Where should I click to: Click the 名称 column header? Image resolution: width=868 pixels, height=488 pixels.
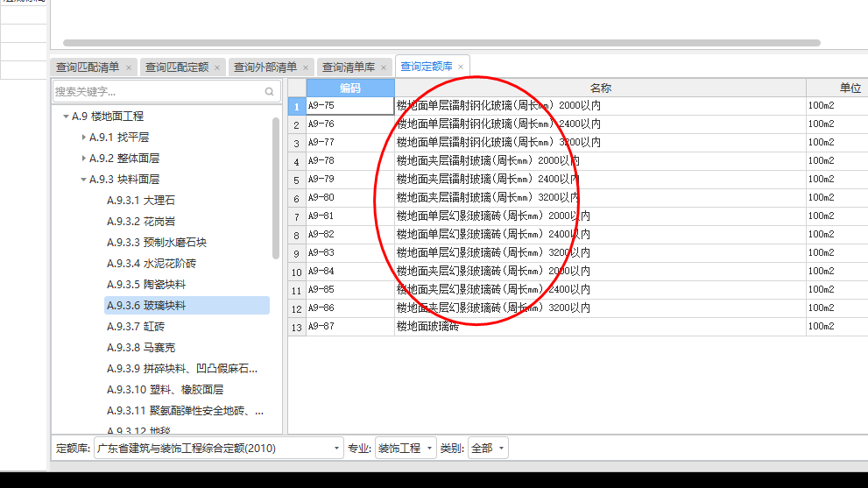(600, 88)
